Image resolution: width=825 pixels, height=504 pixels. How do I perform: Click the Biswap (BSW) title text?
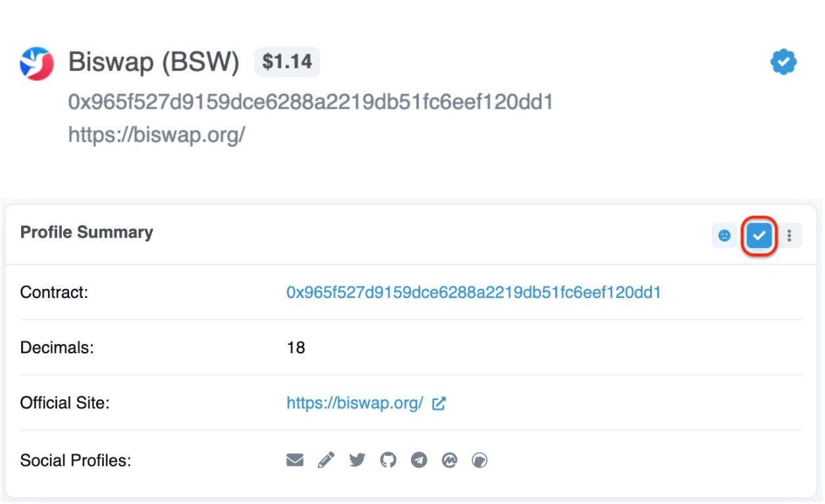[153, 63]
